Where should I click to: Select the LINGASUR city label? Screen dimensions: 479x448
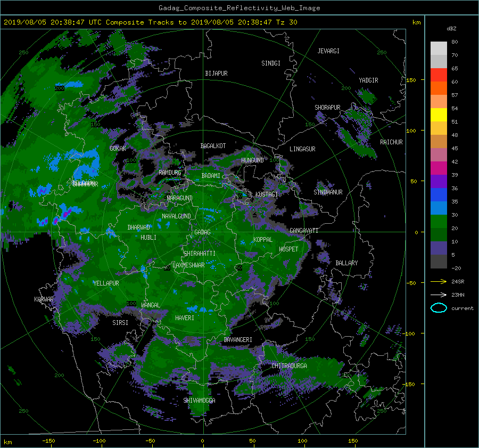coord(302,149)
